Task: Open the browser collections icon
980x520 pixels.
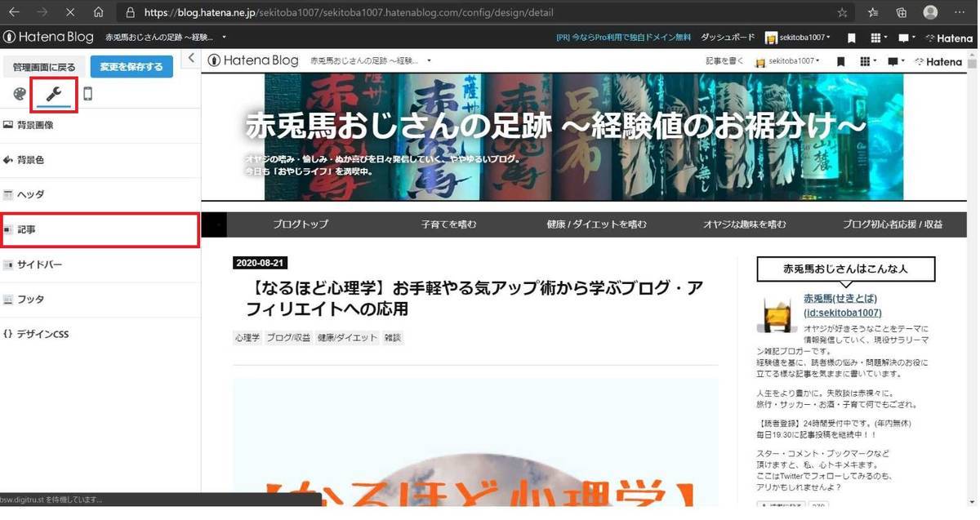Action: (x=902, y=12)
